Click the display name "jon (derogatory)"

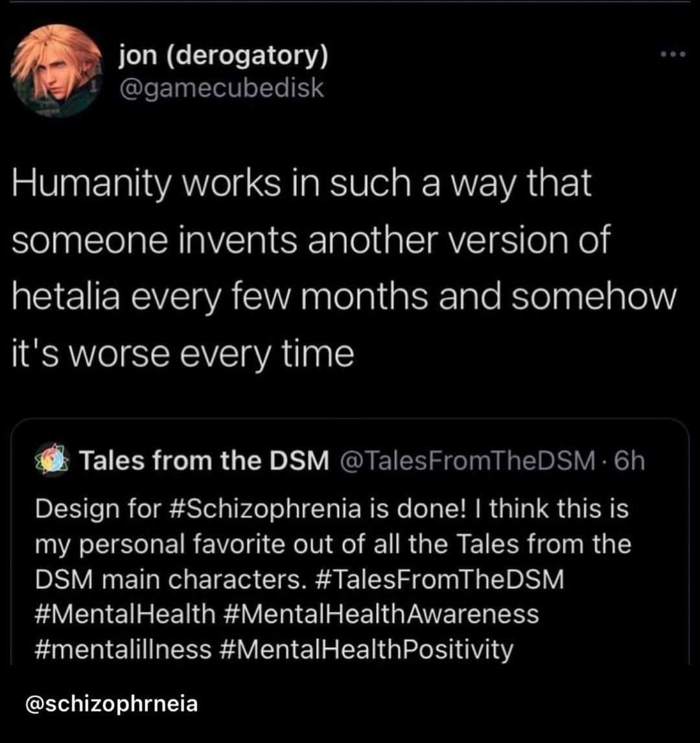pos(224,58)
